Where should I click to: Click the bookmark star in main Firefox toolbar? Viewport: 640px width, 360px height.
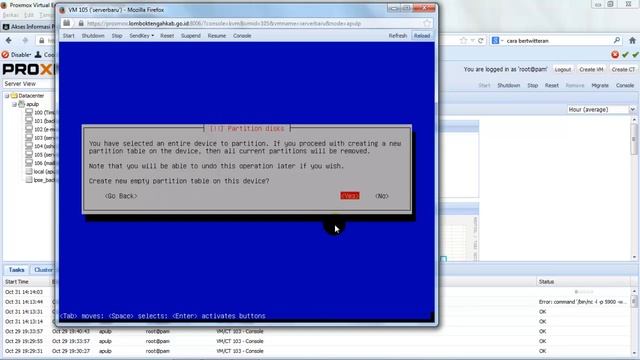463,40
